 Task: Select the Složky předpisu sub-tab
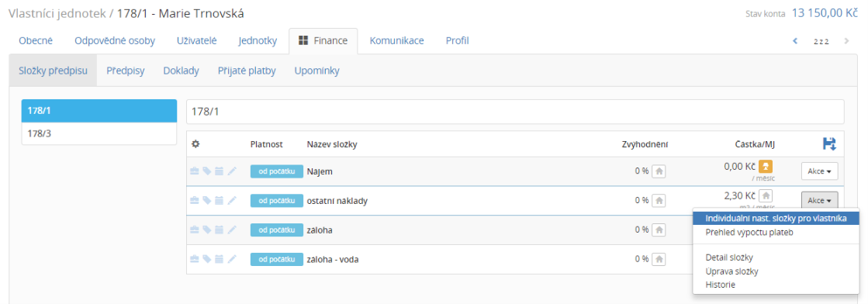tap(54, 71)
